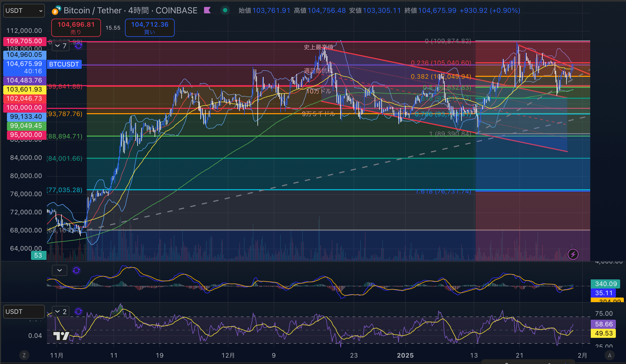Click the purple flag icon beside COINBASE
This screenshot has height=364, width=626.
click(x=207, y=10)
